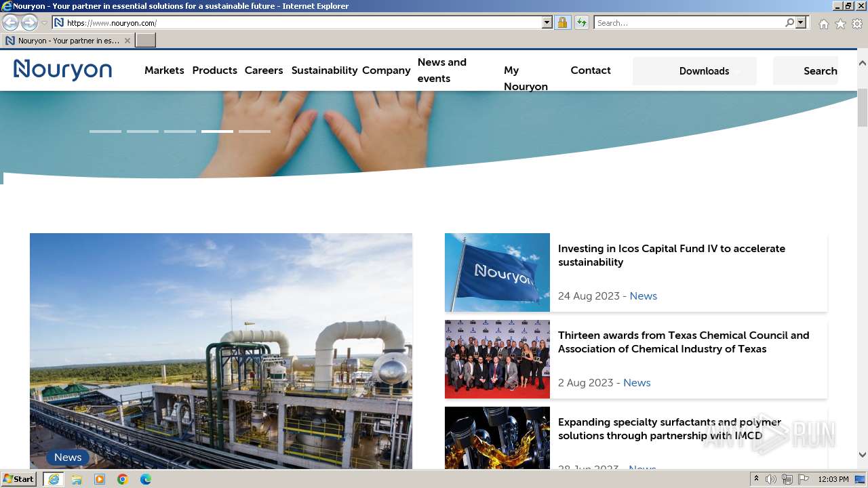This screenshot has width=868, height=488.
Task: Open the Nouryon flag thumbnail
Action: coord(497,272)
